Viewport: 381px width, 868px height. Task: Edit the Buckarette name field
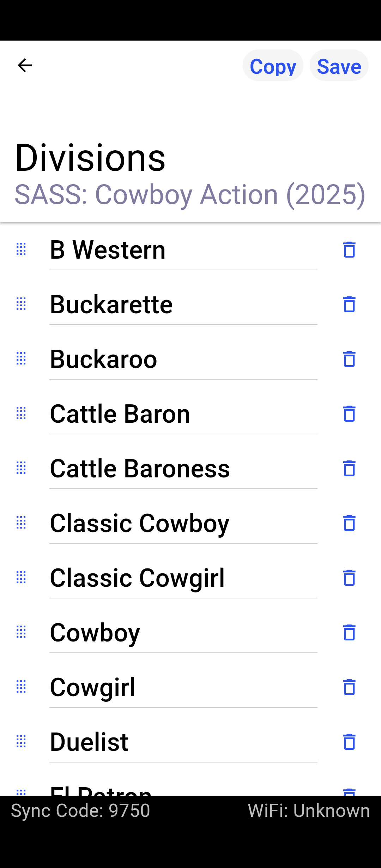(183, 305)
